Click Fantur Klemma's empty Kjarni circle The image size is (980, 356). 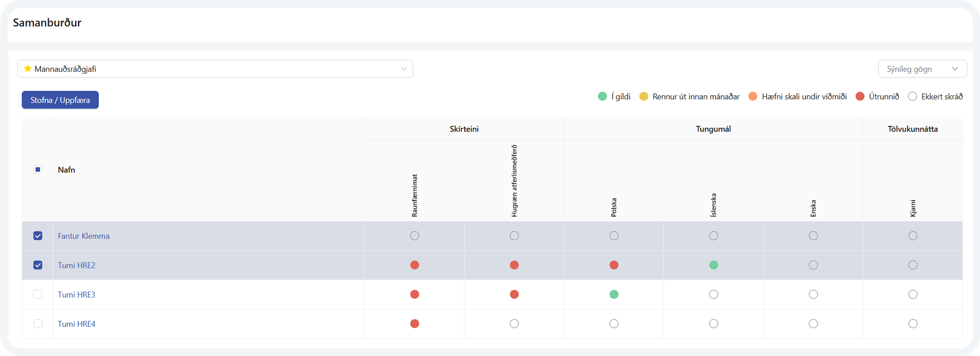pyautogui.click(x=913, y=236)
